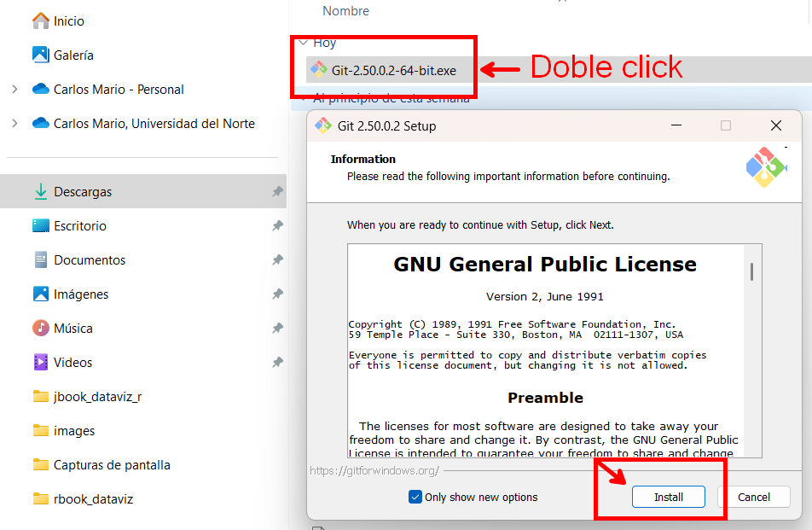Viewport: 812px width, 530px height.
Task: Click the Git icon in the Setup title bar
Action: [x=323, y=125]
